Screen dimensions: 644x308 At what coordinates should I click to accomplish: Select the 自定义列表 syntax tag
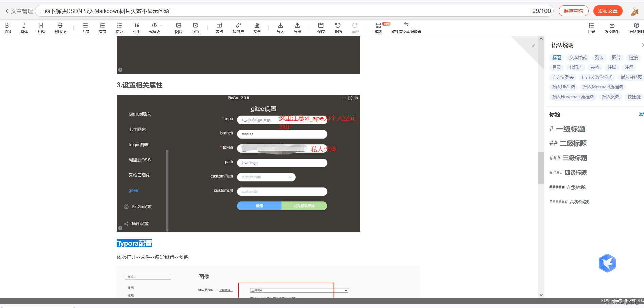[563, 77]
